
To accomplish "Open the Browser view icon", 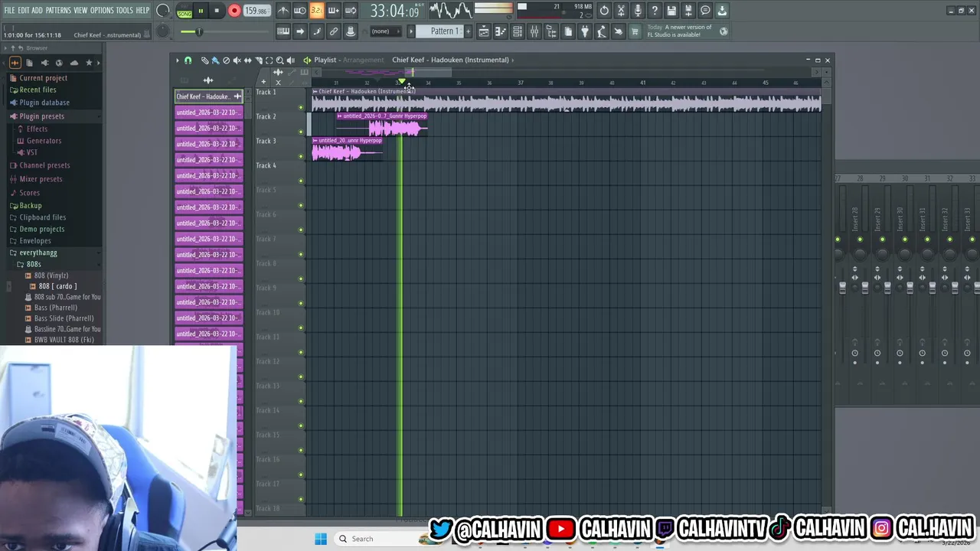I will [551, 31].
